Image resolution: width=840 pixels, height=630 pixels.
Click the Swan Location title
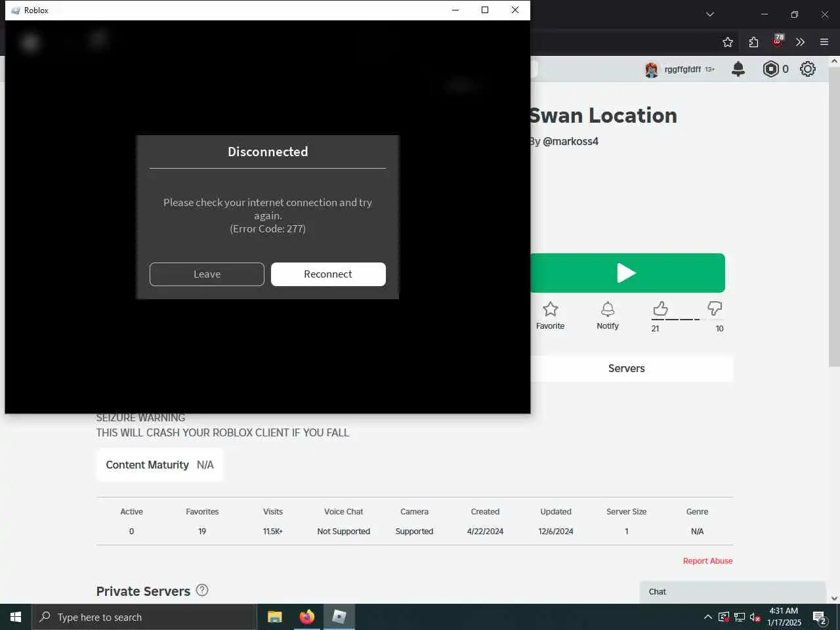click(x=604, y=115)
